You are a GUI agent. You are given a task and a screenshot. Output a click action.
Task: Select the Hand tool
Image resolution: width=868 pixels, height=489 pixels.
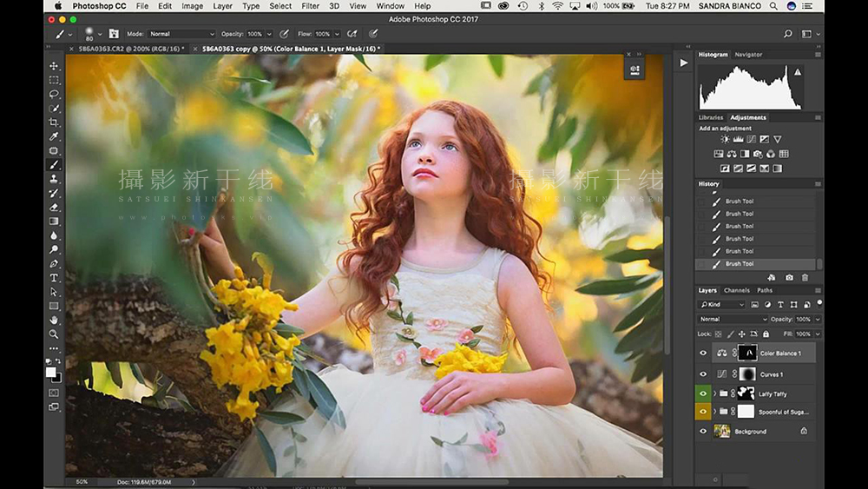pyautogui.click(x=54, y=320)
